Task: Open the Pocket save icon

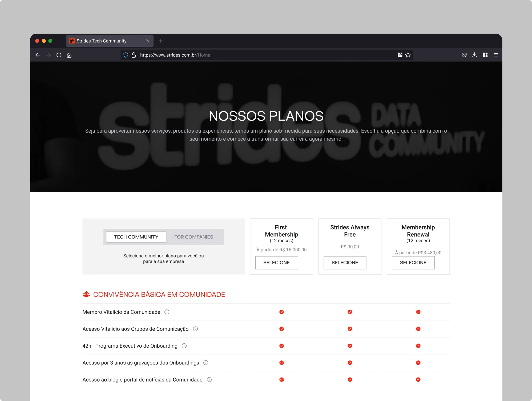Action: [x=464, y=55]
